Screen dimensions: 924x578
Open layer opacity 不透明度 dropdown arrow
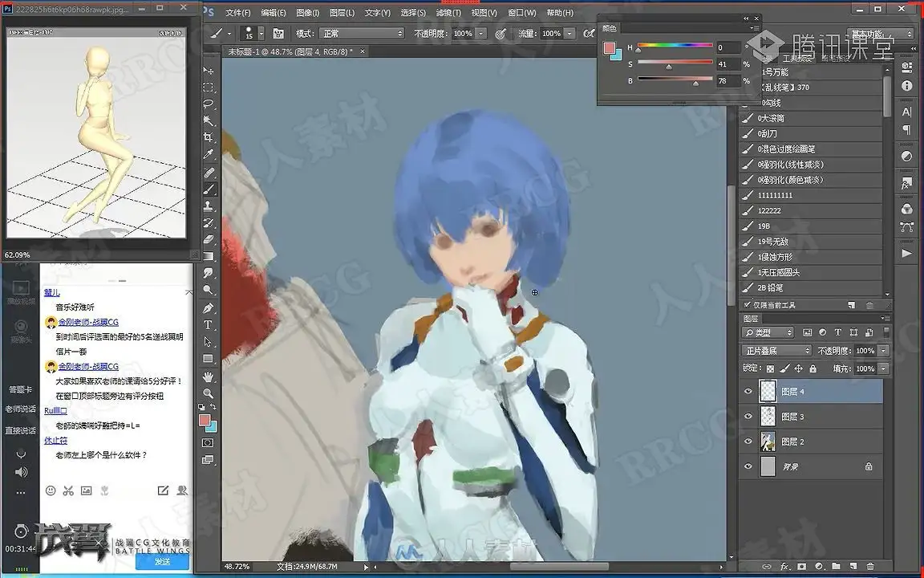883,351
